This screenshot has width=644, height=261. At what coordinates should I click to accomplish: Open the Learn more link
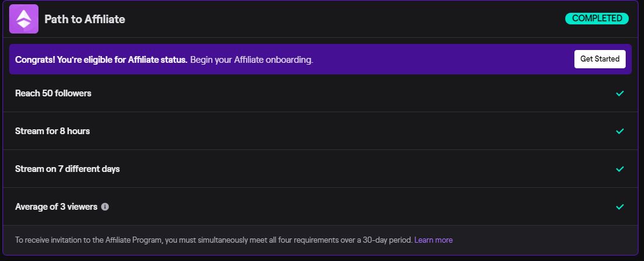click(433, 240)
